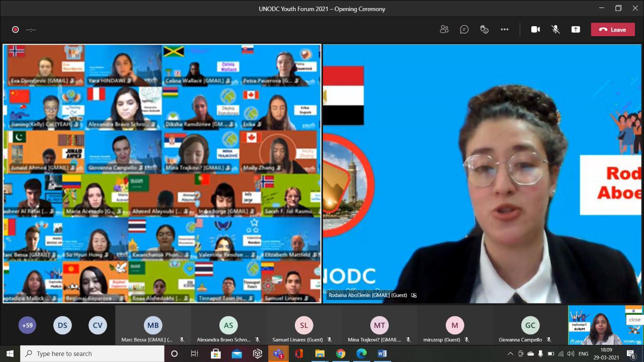Toggle the system volume icon
The image size is (644, 362).
[571, 354]
